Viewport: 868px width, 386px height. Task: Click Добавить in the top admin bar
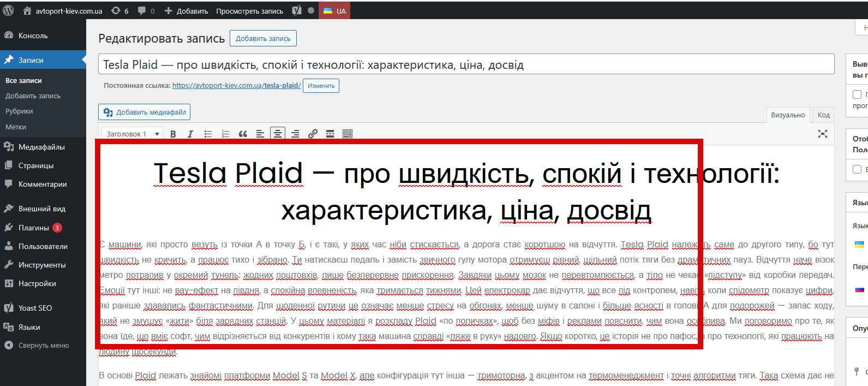pos(186,11)
